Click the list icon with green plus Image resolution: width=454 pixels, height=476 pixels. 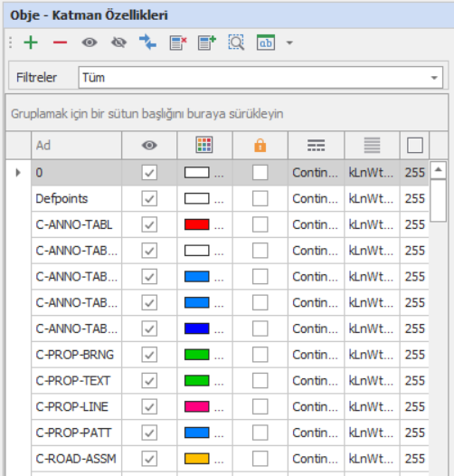pos(207,43)
